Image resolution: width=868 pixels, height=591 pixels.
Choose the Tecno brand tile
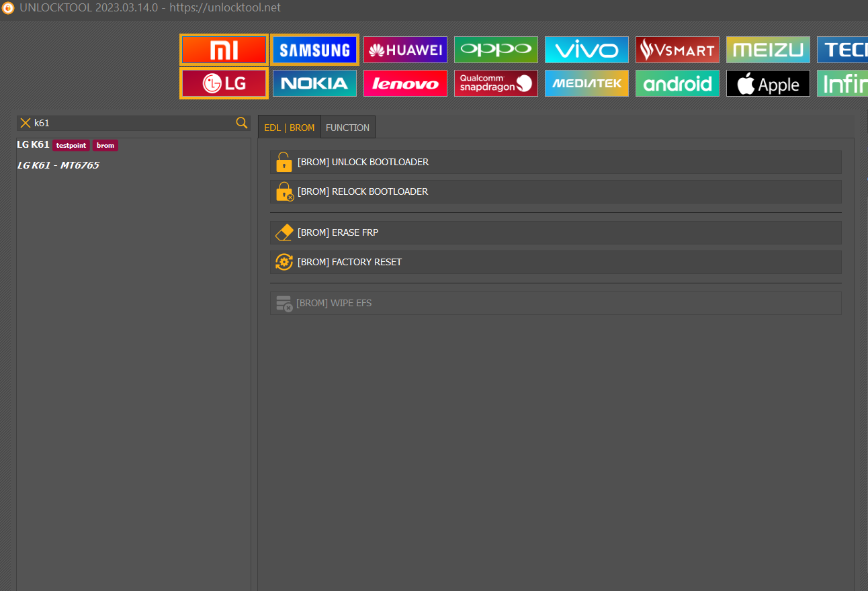click(842, 50)
